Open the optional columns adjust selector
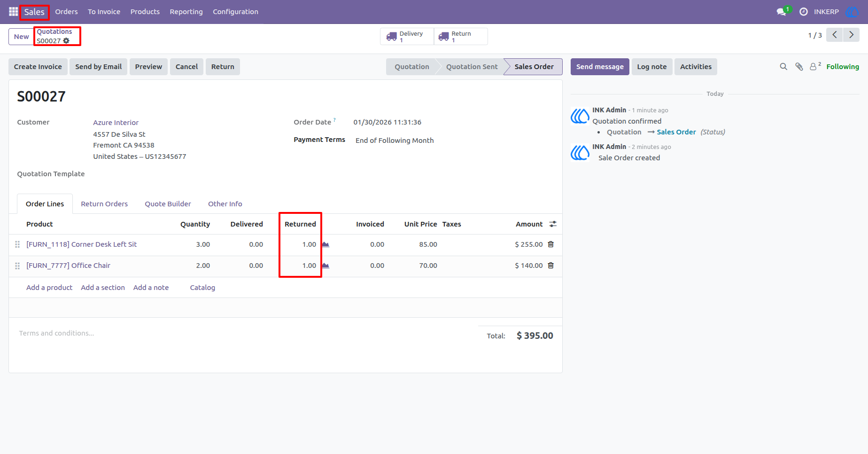This screenshot has width=868, height=454. tap(553, 224)
